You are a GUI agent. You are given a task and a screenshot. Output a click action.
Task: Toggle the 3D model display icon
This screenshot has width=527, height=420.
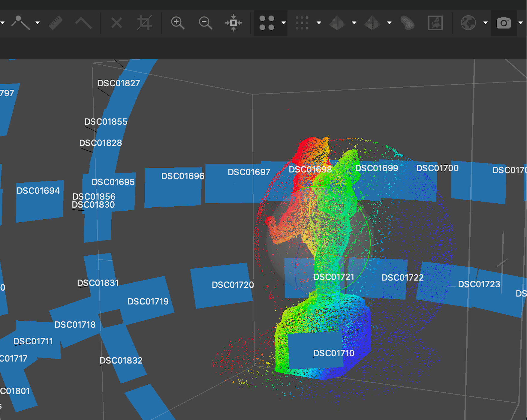[x=337, y=23]
